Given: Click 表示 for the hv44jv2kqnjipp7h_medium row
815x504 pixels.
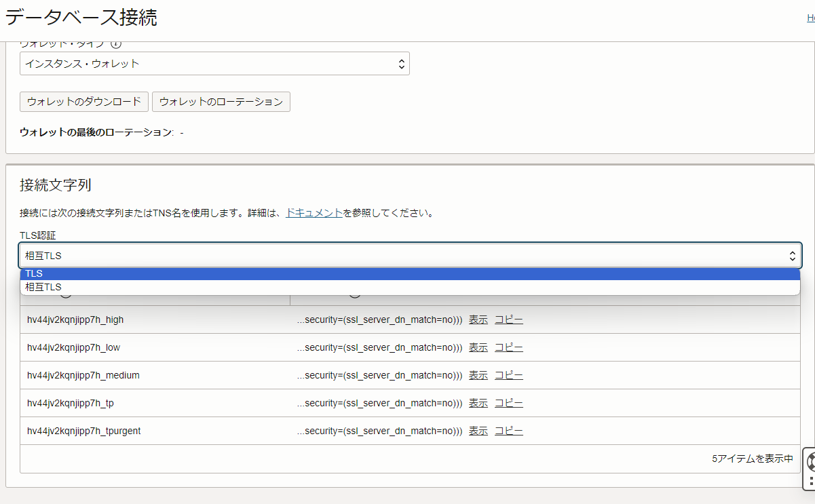Looking at the screenshot, I should (x=478, y=375).
